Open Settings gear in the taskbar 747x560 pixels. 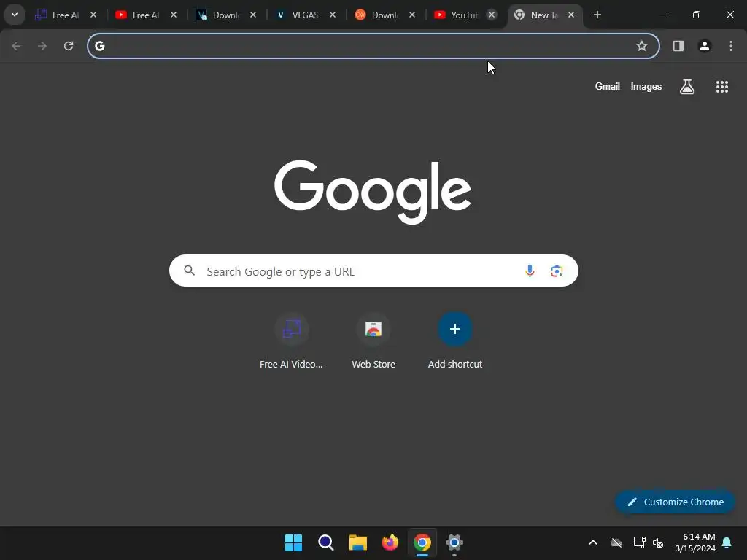pyautogui.click(x=454, y=542)
